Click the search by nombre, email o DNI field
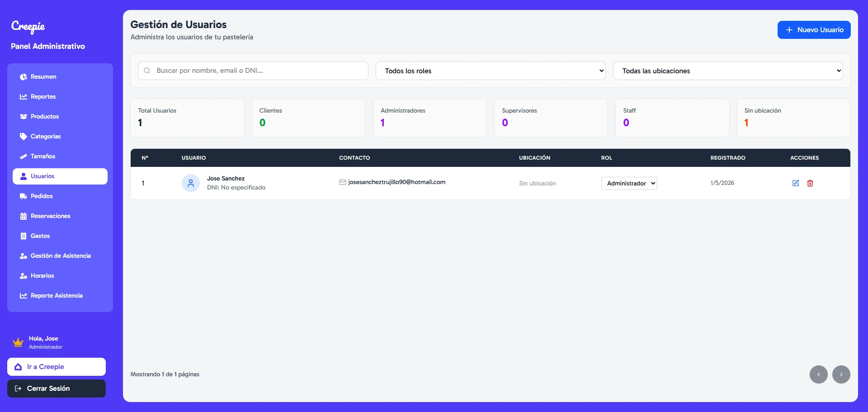The height and width of the screenshot is (412, 868). (253, 71)
